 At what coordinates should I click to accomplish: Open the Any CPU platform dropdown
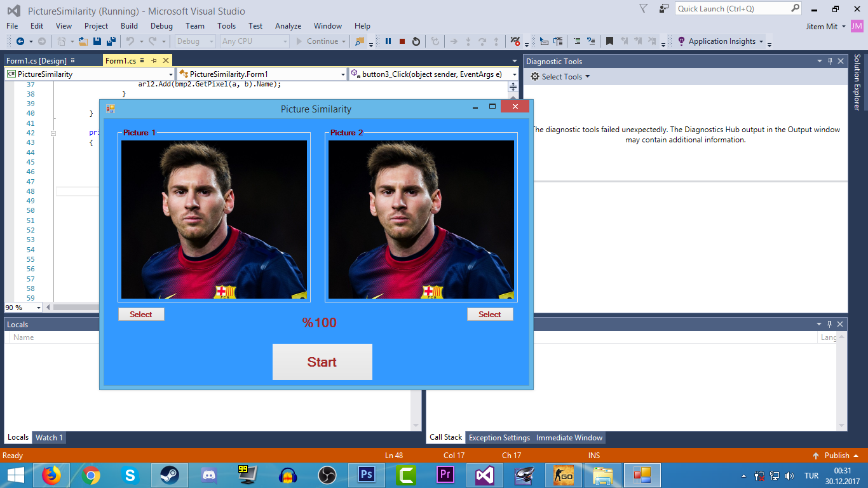[x=255, y=41]
